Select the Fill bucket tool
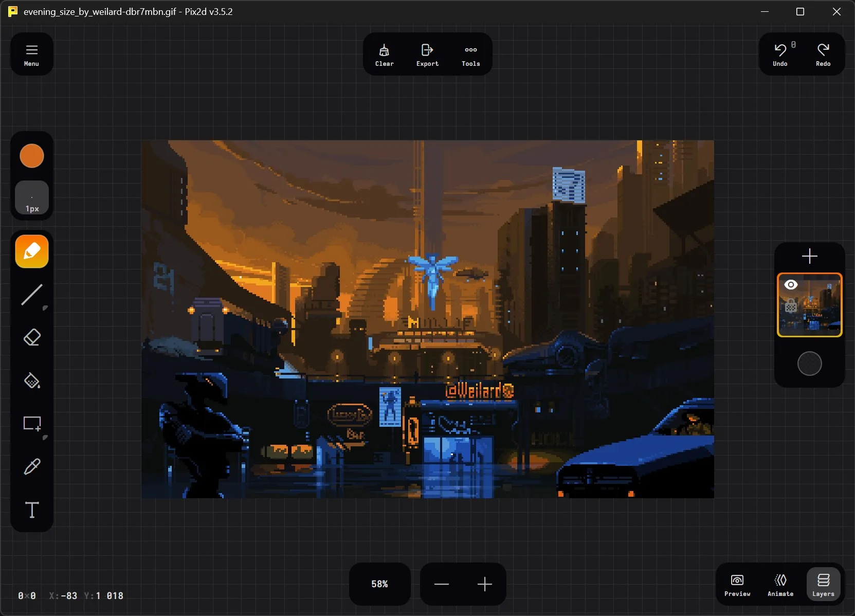 pos(32,381)
